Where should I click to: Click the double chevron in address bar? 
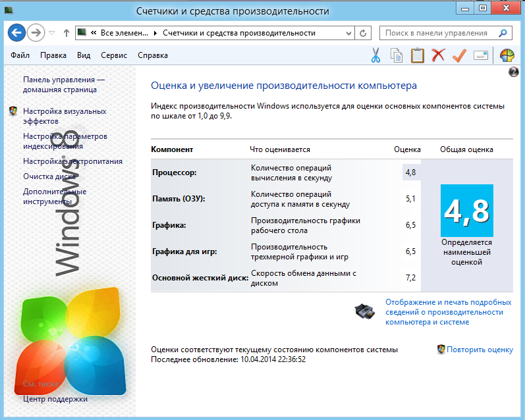[94, 33]
